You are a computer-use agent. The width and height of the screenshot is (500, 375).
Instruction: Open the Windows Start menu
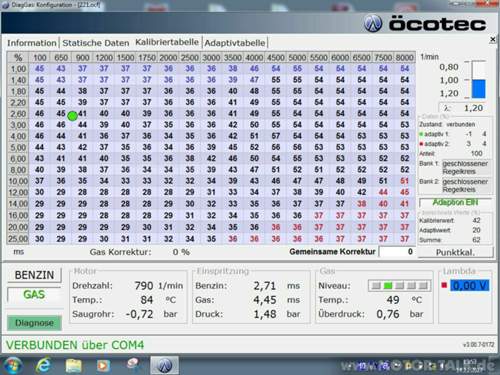(x=13, y=365)
